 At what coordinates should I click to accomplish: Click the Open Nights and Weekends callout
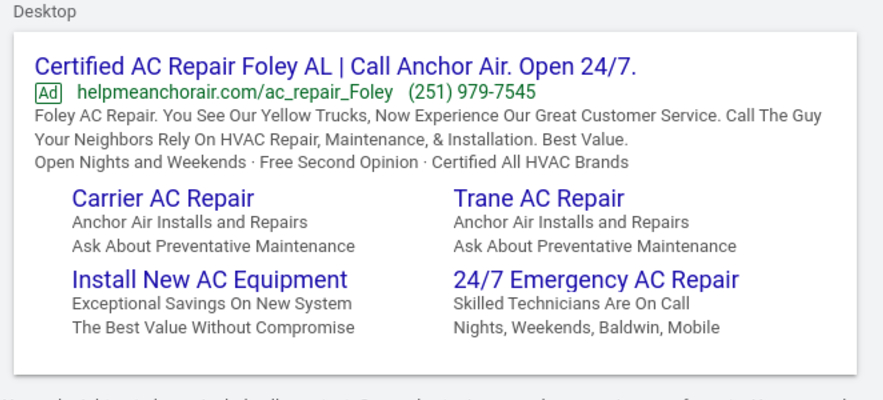140,162
